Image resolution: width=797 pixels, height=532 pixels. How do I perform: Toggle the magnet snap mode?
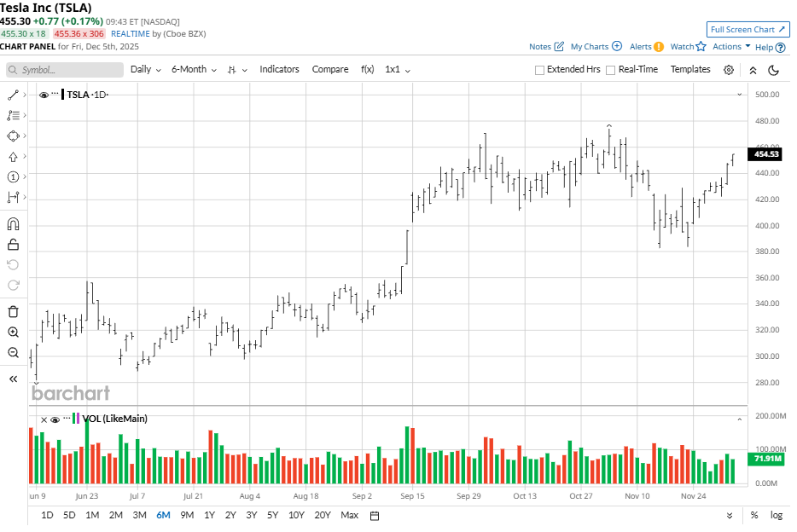point(13,224)
